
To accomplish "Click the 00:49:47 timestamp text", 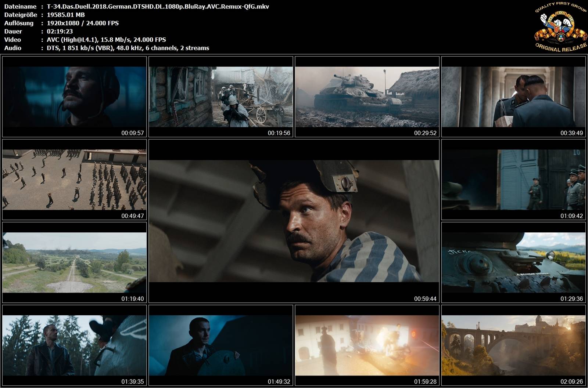I will (x=133, y=216).
